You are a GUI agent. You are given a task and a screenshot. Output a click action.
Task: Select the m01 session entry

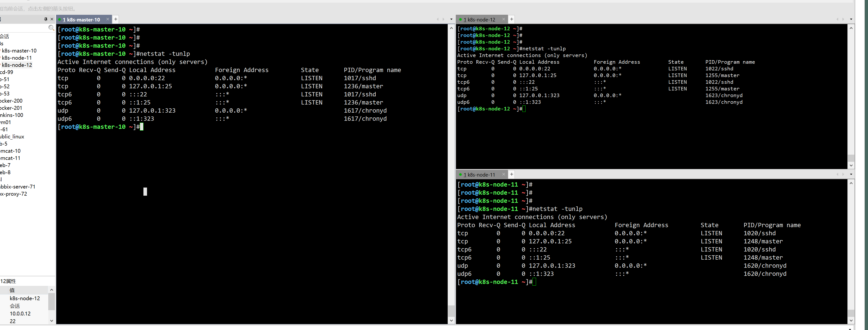pos(5,122)
